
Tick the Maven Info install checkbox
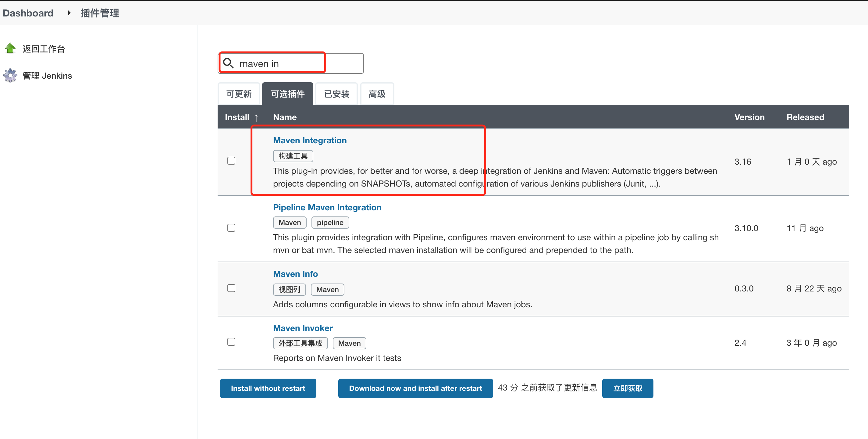231,288
